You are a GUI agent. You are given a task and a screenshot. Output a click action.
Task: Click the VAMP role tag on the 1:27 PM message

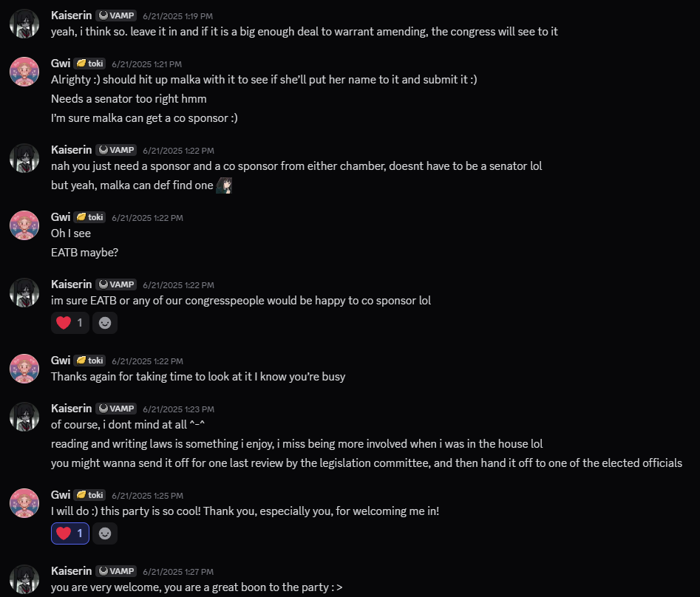pos(117,571)
